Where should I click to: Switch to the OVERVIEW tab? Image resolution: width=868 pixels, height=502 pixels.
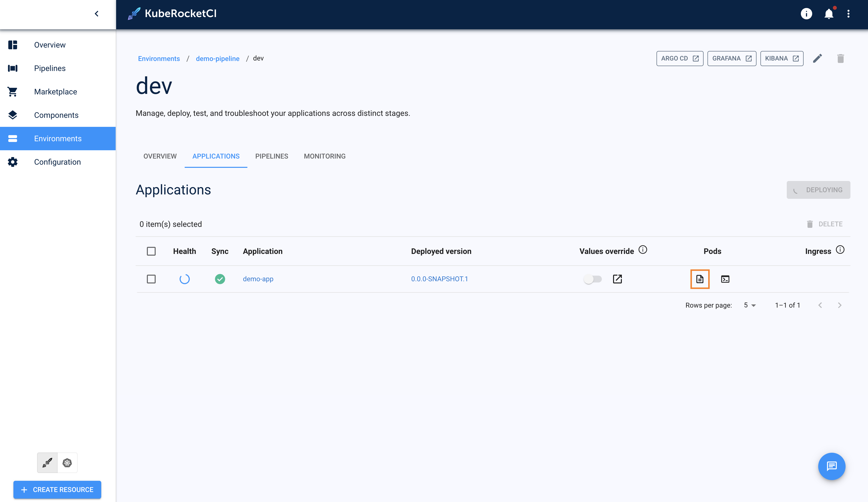tap(160, 156)
